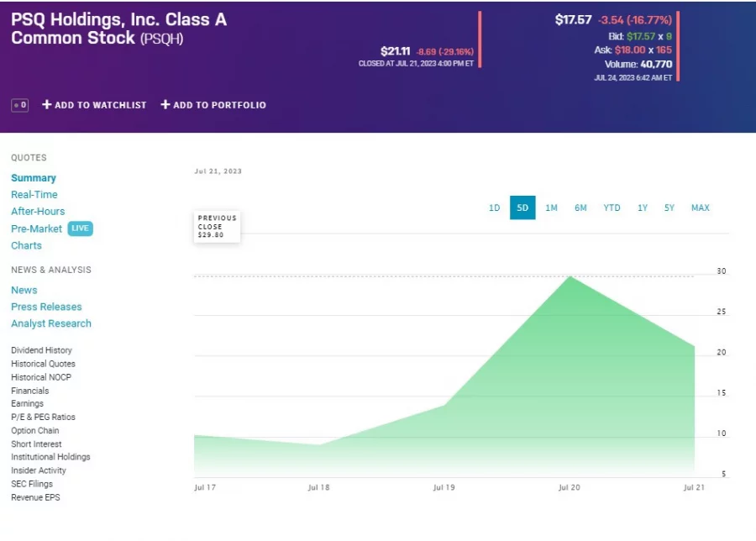Open SEC Filings for PSQH
The height and width of the screenshot is (541, 756).
pyautogui.click(x=32, y=484)
